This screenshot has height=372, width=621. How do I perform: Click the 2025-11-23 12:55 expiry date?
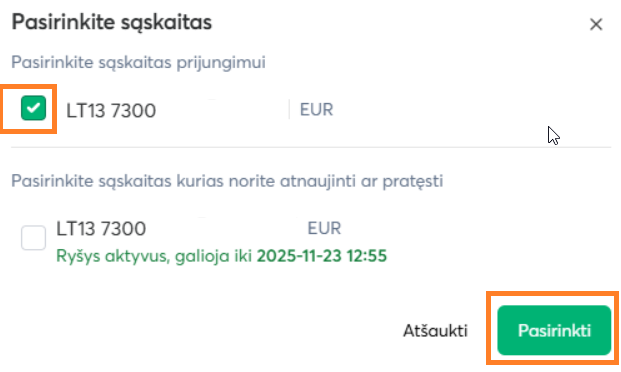click(322, 256)
